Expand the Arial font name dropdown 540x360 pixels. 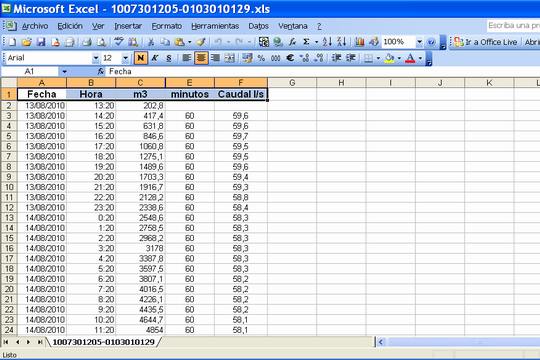(x=95, y=58)
